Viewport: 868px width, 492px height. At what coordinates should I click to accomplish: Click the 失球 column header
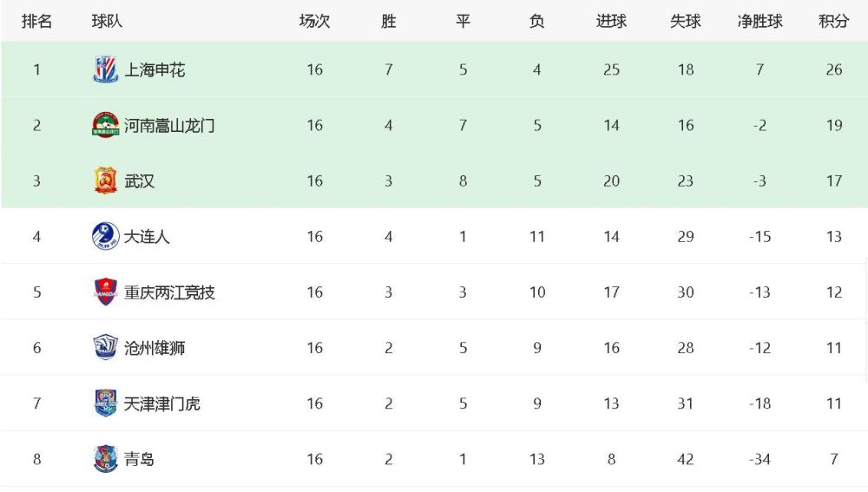[x=686, y=21]
